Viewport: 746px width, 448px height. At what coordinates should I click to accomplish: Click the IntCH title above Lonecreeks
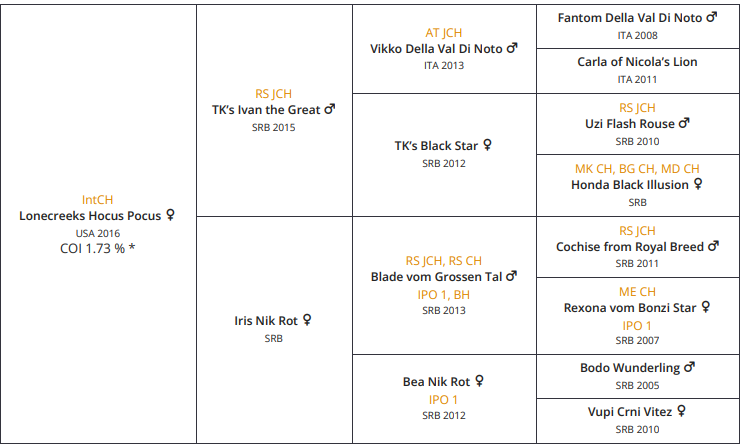coord(97,199)
